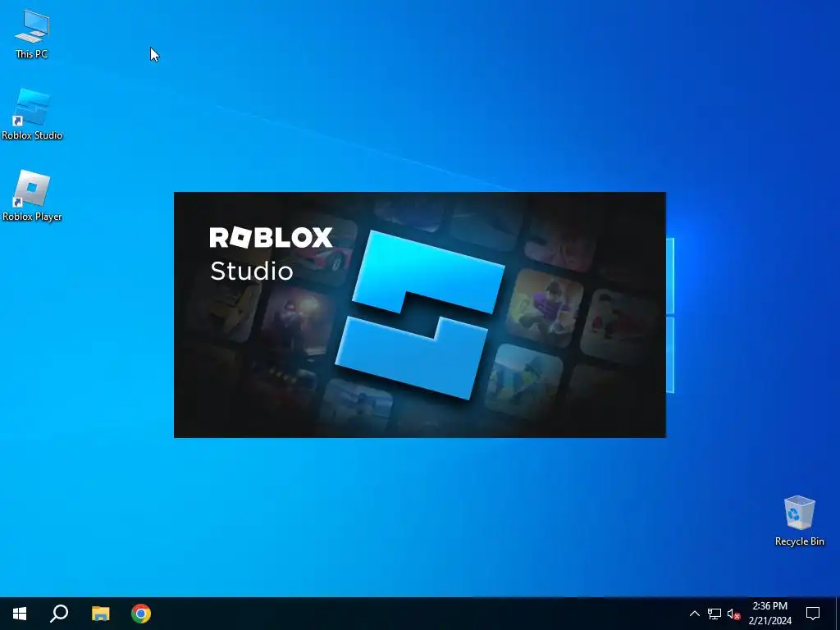Open the notification Action Center

click(x=813, y=614)
